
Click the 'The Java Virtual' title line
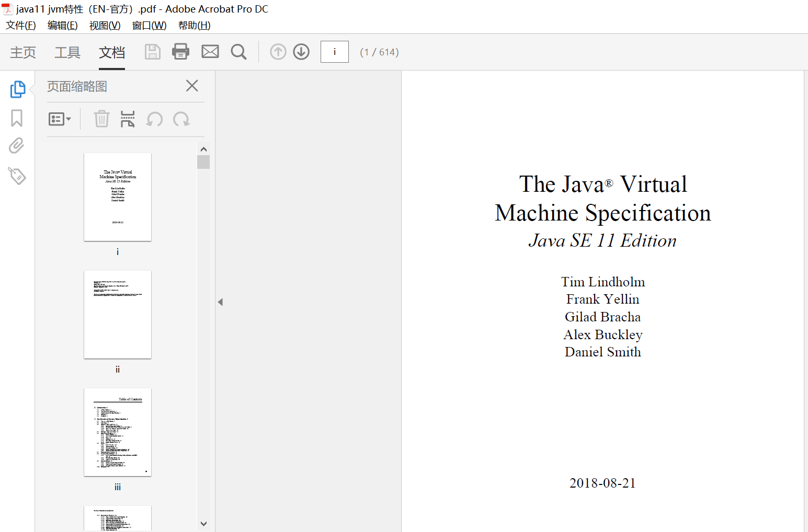tap(603, 184)
